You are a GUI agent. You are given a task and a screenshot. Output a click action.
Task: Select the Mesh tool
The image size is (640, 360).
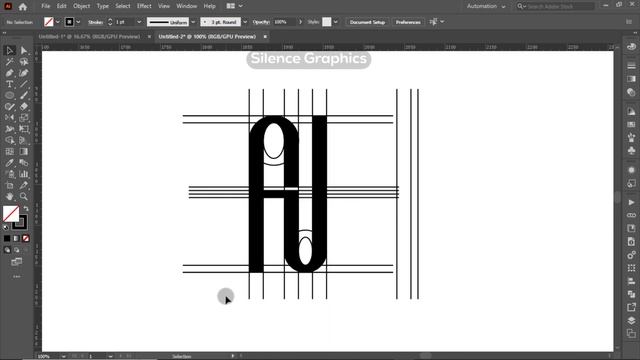tap(10, 151)
